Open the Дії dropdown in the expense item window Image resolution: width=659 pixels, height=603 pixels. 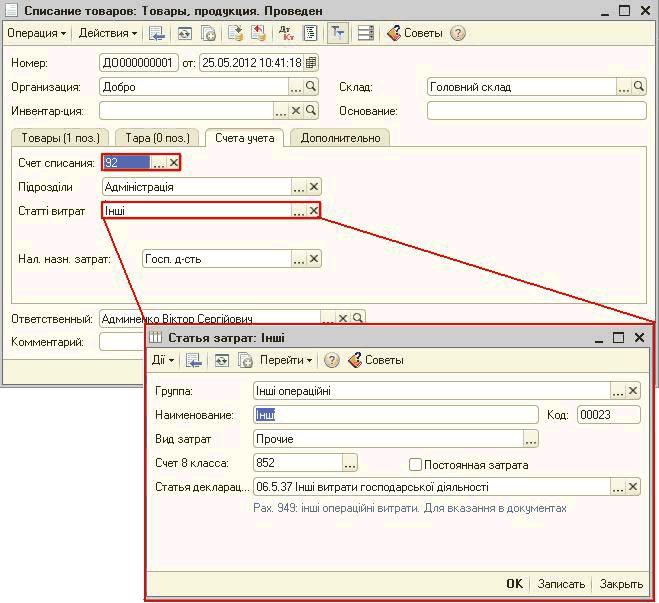(163, 360)
